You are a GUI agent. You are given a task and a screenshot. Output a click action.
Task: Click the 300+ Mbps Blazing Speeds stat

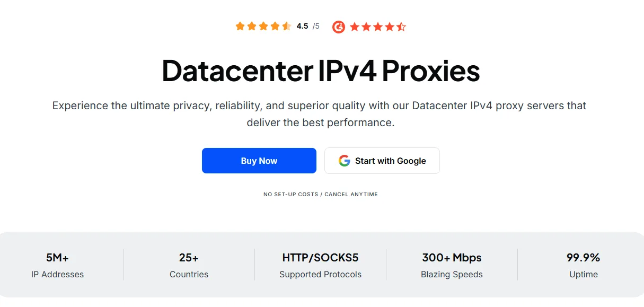[452, 265]
